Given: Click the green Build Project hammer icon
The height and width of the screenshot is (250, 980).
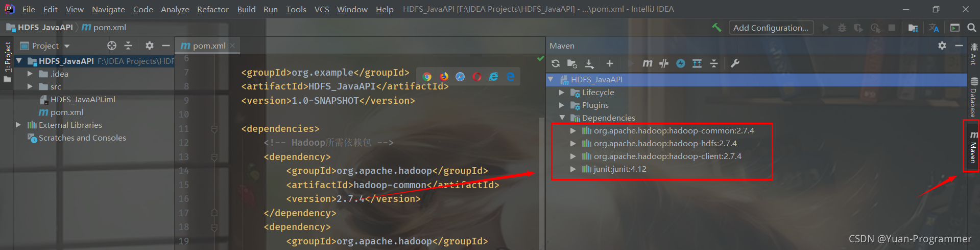Looking at the screenshot, I should [716, 28].
